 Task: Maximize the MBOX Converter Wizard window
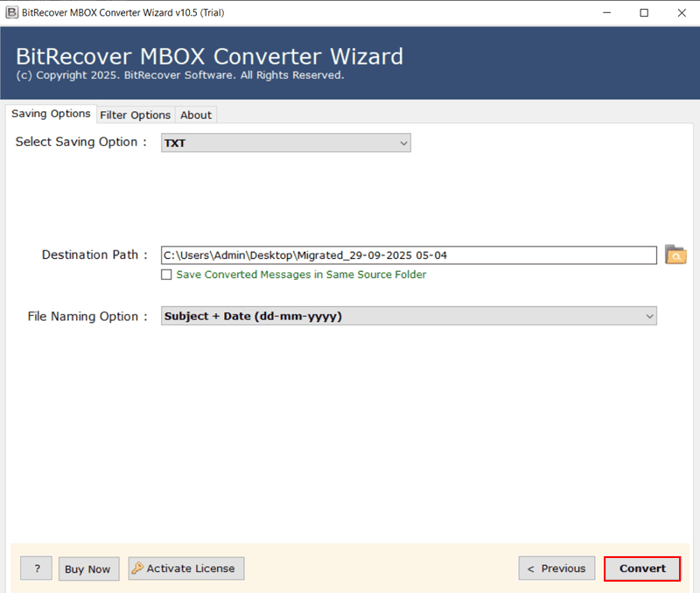(x=644, y=12)
